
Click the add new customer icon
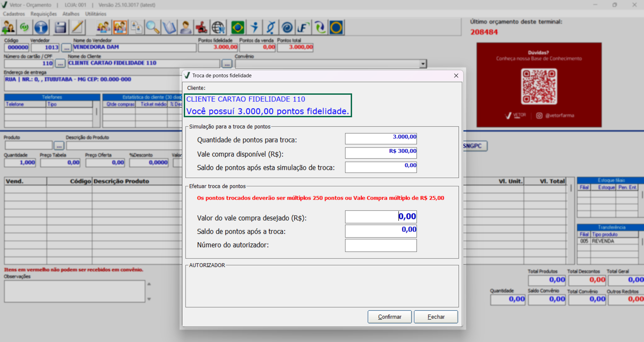[9, 28]
